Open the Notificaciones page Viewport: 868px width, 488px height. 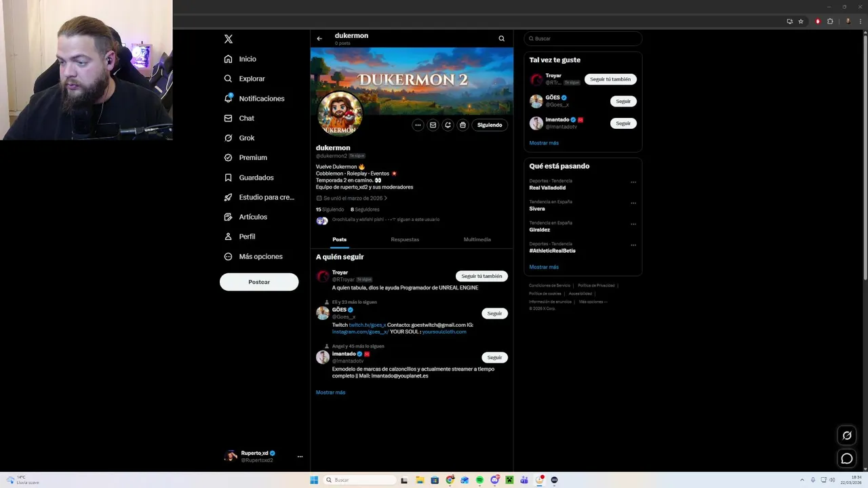coord(254,98)
